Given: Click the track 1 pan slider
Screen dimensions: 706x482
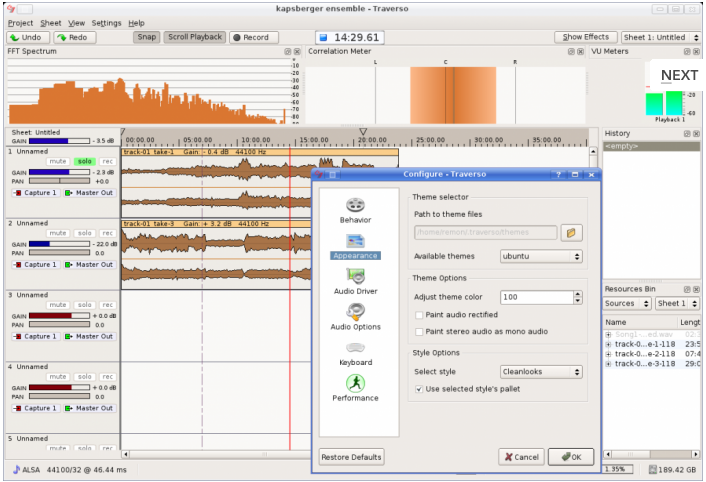Looking at the screenshot, I should (x=59, y=181).
